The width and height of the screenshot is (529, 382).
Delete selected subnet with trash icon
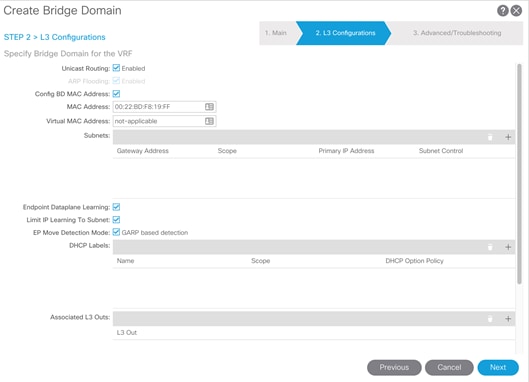[x=490, y=137]
